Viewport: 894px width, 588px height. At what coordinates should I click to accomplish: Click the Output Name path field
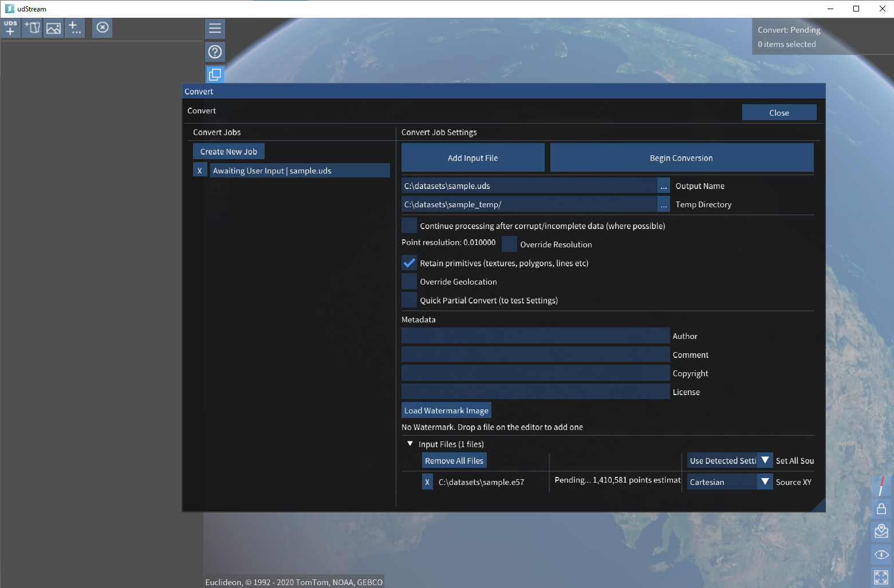530,186
